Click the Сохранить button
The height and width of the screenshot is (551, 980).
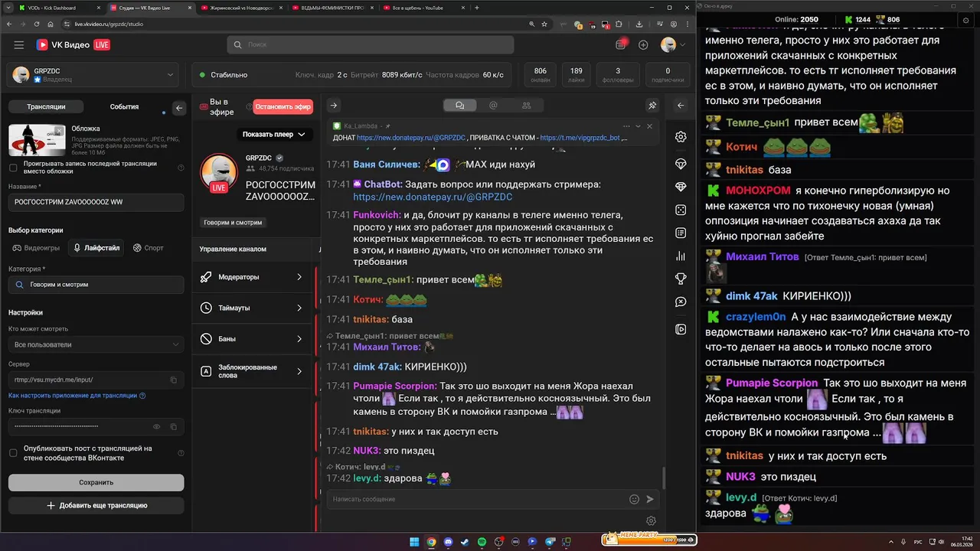coord(96,483)
